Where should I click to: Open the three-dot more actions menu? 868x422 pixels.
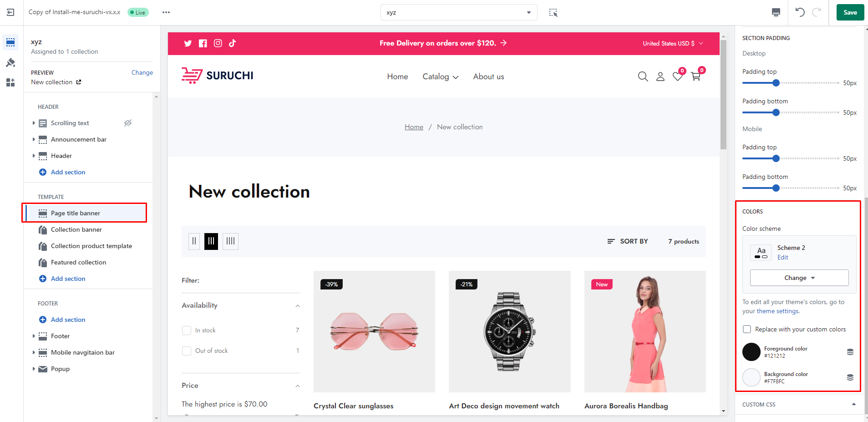pyautogui.click(x=166, y=12)
